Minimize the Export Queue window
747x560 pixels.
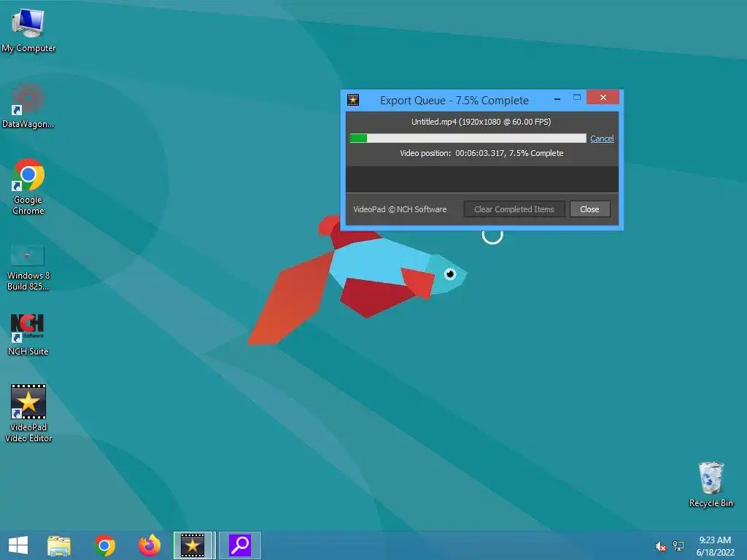[x=557, y=98]
